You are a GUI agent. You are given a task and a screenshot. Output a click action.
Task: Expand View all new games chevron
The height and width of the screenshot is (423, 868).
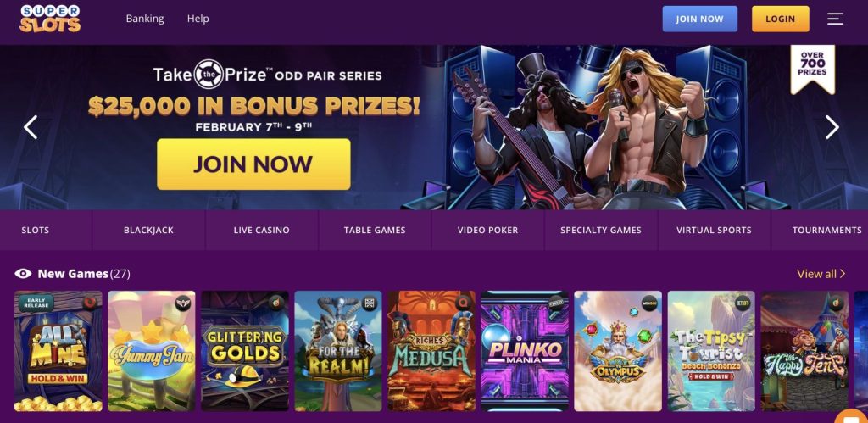(x=843, y=274)
